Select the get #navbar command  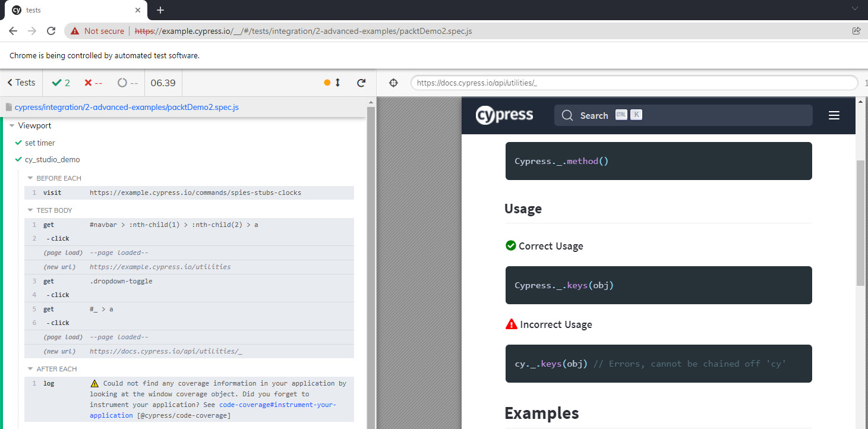189,225
